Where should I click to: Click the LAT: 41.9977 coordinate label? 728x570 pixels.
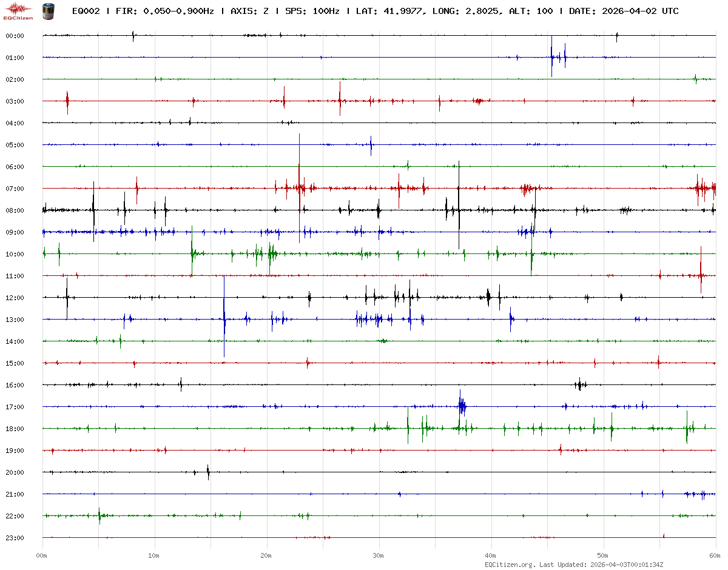coord(387,11)
